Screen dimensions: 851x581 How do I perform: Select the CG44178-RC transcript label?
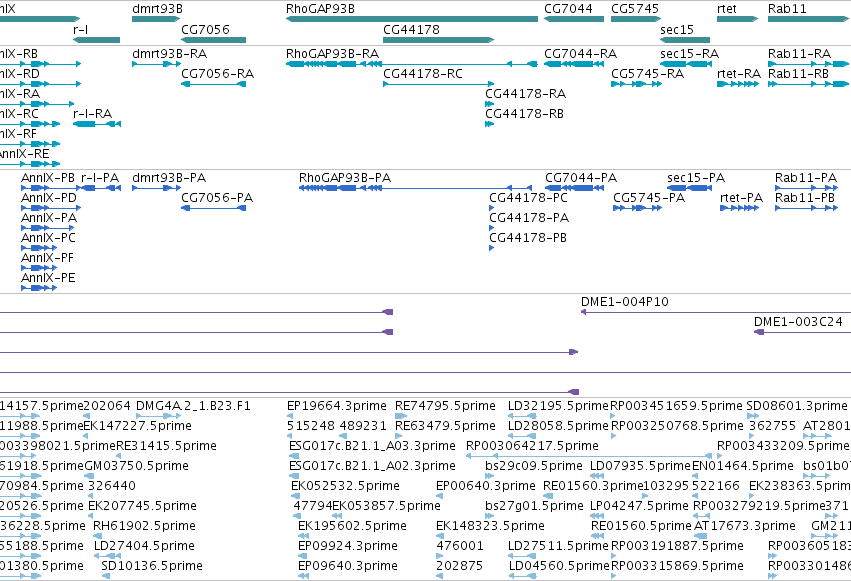(423, 73)
